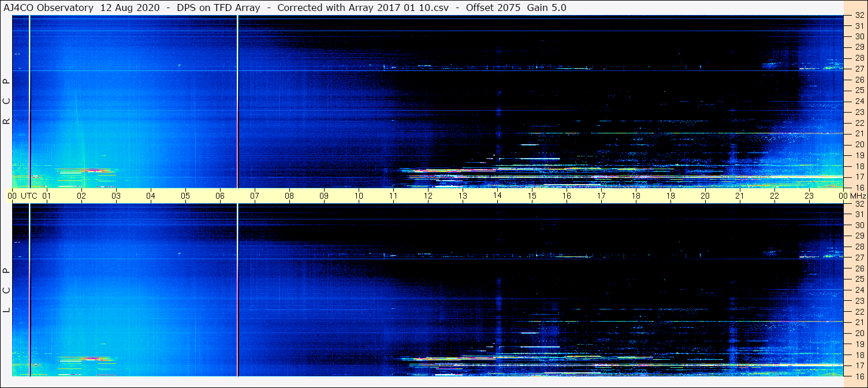This screenshot has width=868, height=388.
Task: Click the 32 MHz label on the LCP panel scale
Action: click(x=859, y=204)
